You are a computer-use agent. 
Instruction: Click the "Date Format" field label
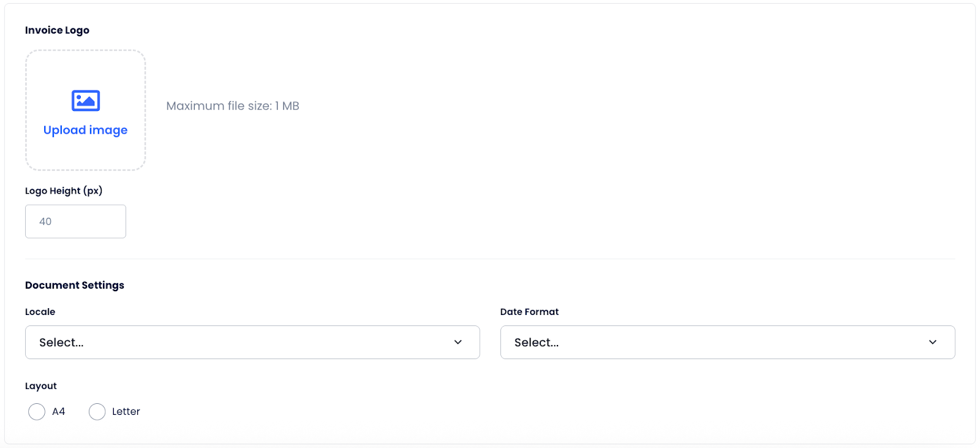[529, 312]
